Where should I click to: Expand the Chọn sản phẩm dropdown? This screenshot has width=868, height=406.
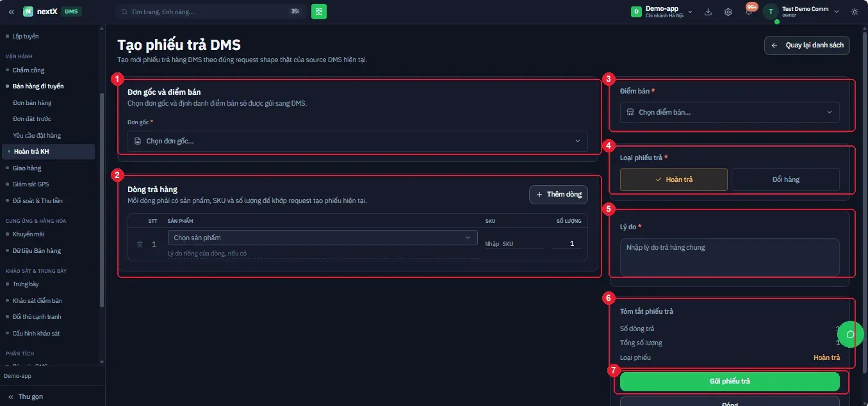tap(323, 238)
